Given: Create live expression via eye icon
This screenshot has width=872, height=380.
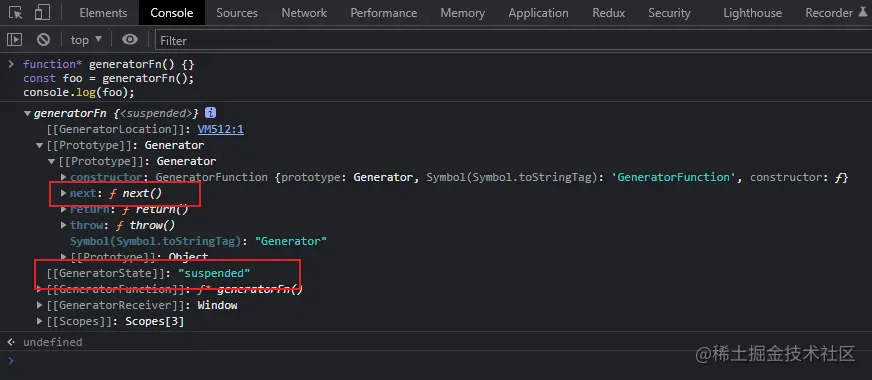Looking at the screenshot, I should click(x=130, y=40).
